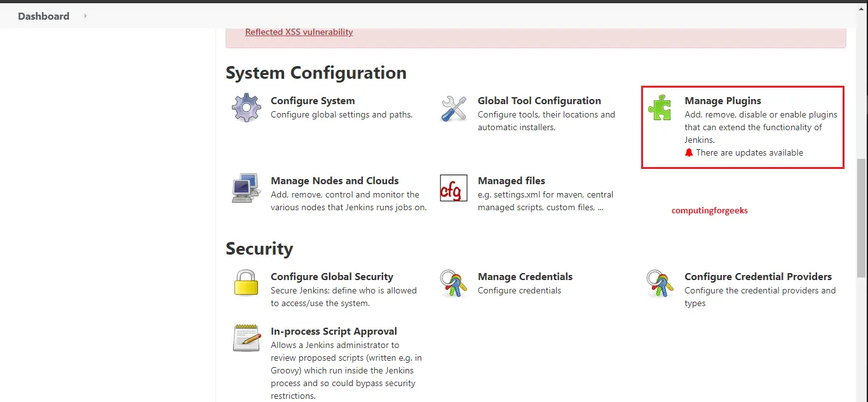The height and width of the screenshot is (402, 868).
Task: Open Managed files via the cfg icon
Action: (453, 188)
